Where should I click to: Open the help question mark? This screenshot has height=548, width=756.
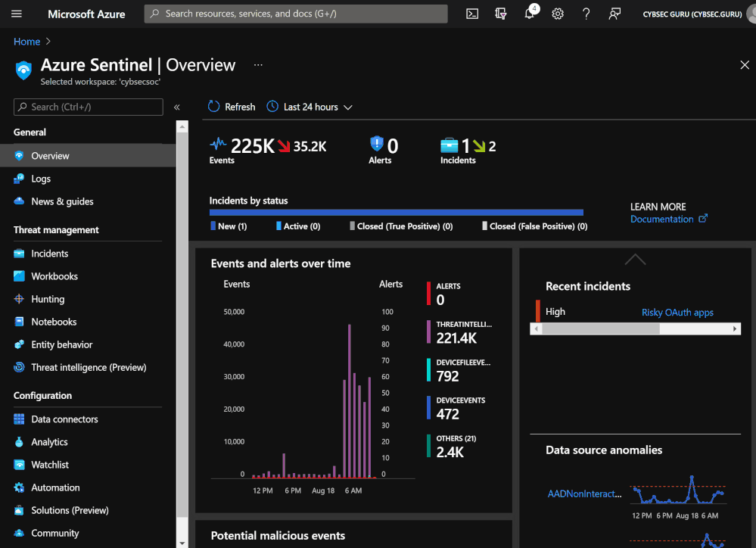[x=586, y=14]
